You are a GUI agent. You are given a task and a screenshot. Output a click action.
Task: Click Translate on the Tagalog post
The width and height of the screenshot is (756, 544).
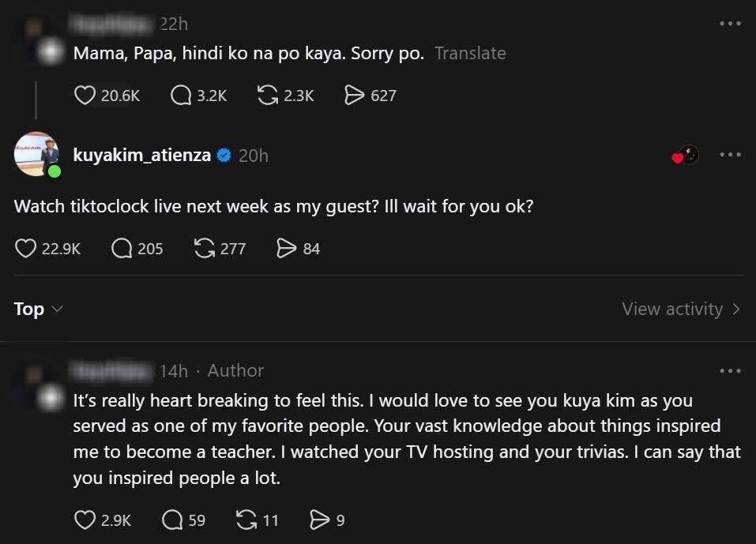pos(470,54)
